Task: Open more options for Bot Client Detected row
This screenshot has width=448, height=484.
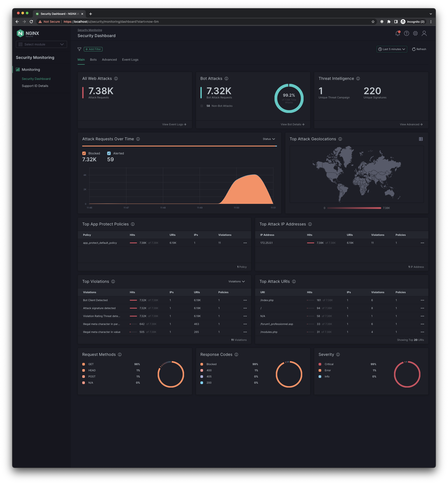Action: coord(245,300)
